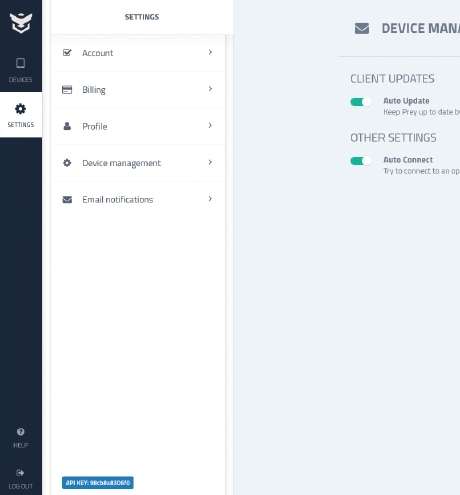Viewport: 460px width, 495px height.
Task: Click the Account checkmark icon
Action: tap(67, 53)
